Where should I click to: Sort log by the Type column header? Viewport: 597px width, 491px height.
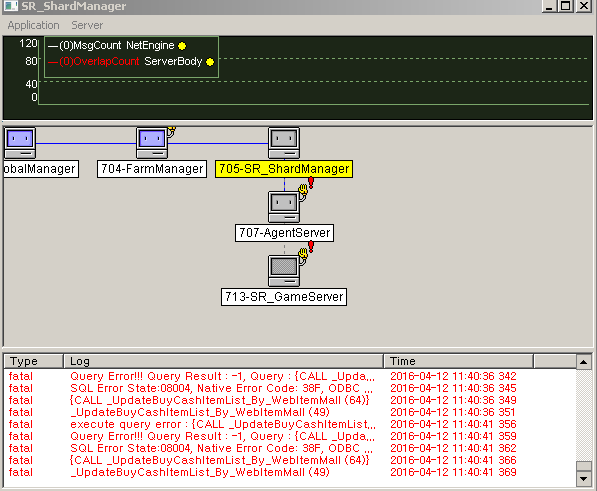(34, 361)
